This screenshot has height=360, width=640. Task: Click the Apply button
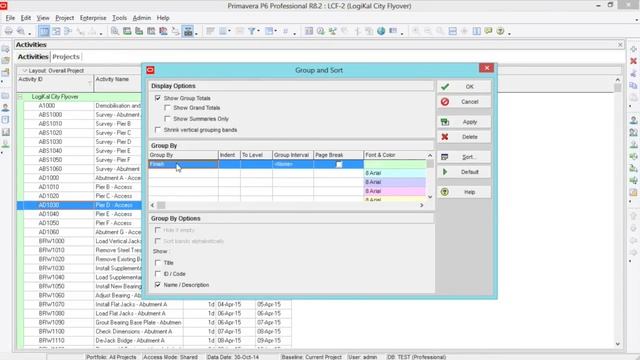(x=464, y=122)
